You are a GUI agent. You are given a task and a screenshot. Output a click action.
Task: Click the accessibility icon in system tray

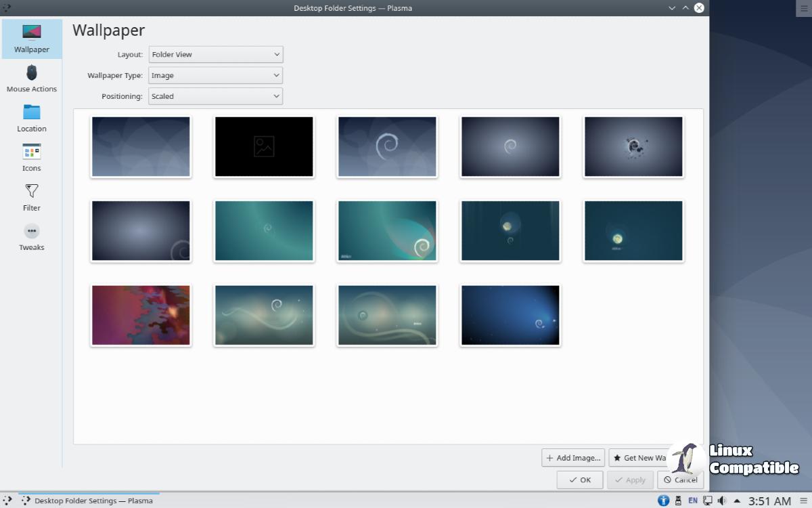click(663, 501)
